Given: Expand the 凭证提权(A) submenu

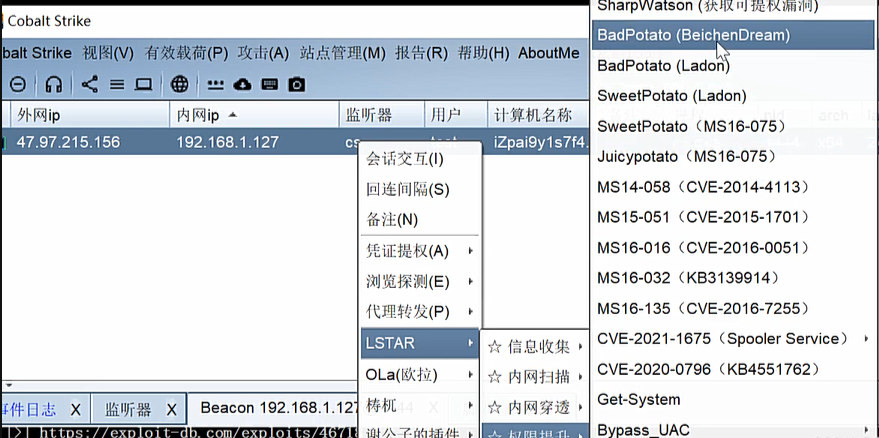Looking at the screenshot, I should pos(421,251).
